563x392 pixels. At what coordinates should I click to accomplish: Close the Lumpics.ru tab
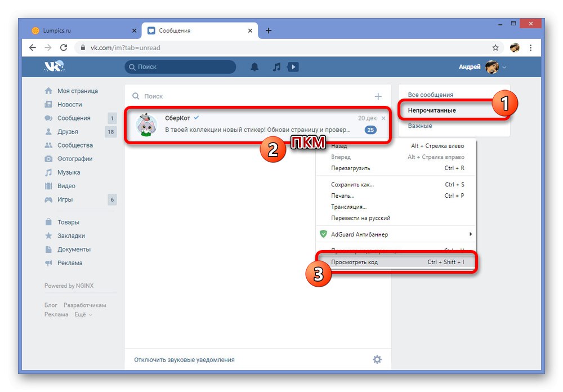tap(135, 30)
